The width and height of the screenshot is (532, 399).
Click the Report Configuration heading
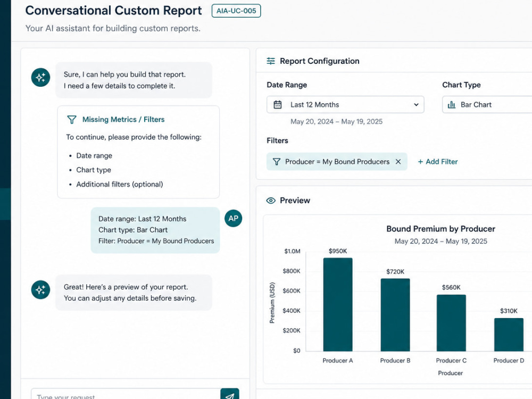tap(319, 61)
